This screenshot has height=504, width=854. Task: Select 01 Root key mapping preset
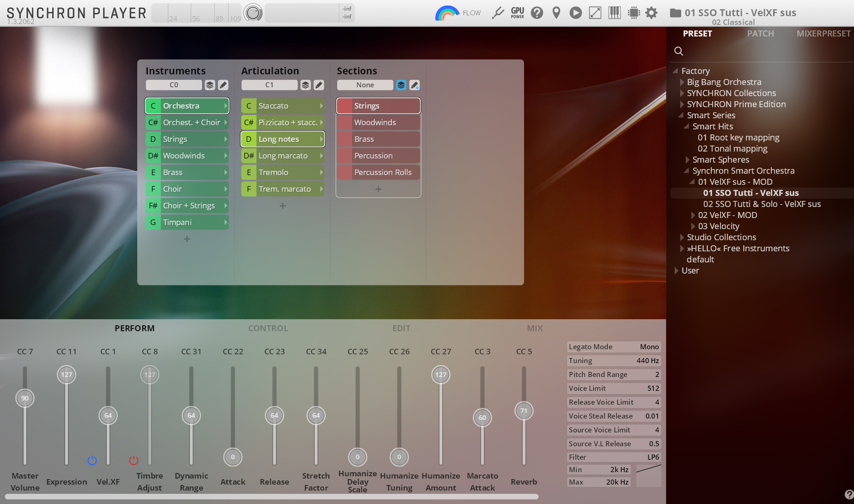[x=738, y=138]
